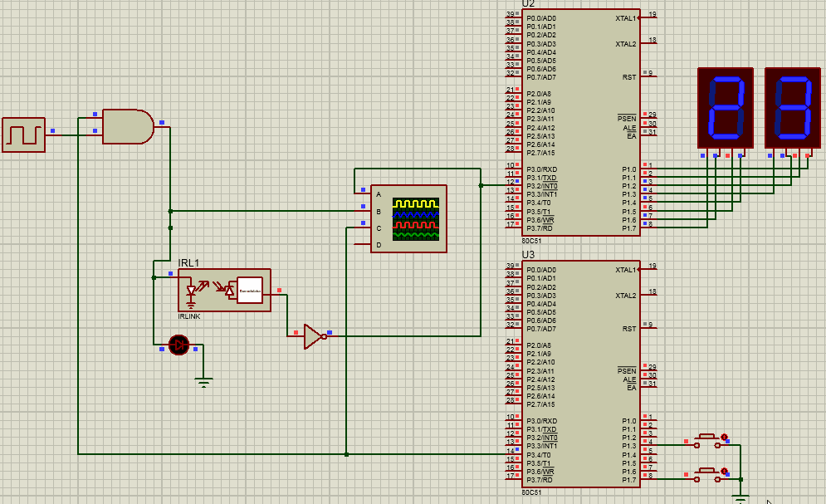Click the 80C51 label under U2

tap(531, 241)
